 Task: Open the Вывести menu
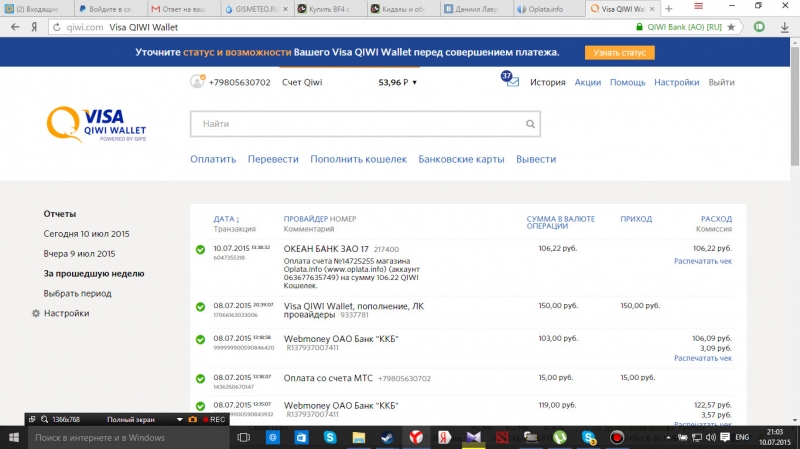point(536,159)
